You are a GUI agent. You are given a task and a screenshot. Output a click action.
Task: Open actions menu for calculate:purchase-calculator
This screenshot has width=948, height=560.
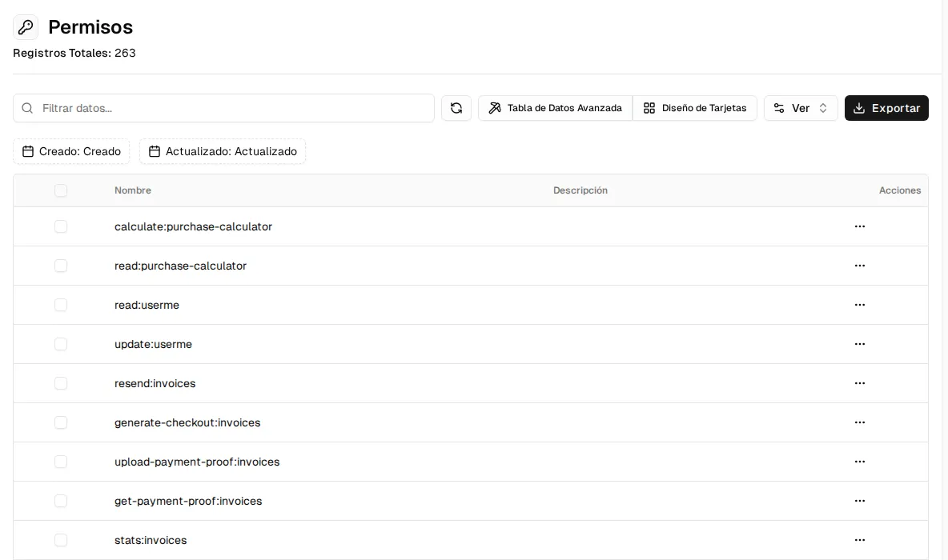[x=860, y=226]
